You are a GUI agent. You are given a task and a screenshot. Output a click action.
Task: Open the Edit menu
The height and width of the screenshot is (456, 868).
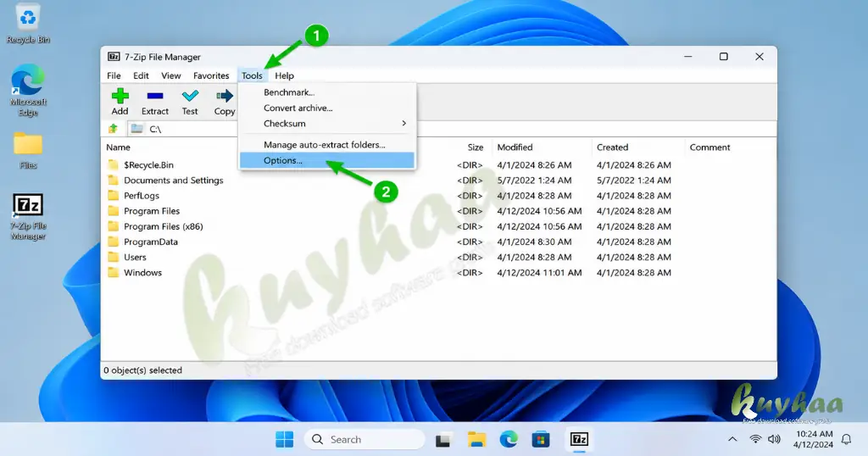[x=141, y=75]
